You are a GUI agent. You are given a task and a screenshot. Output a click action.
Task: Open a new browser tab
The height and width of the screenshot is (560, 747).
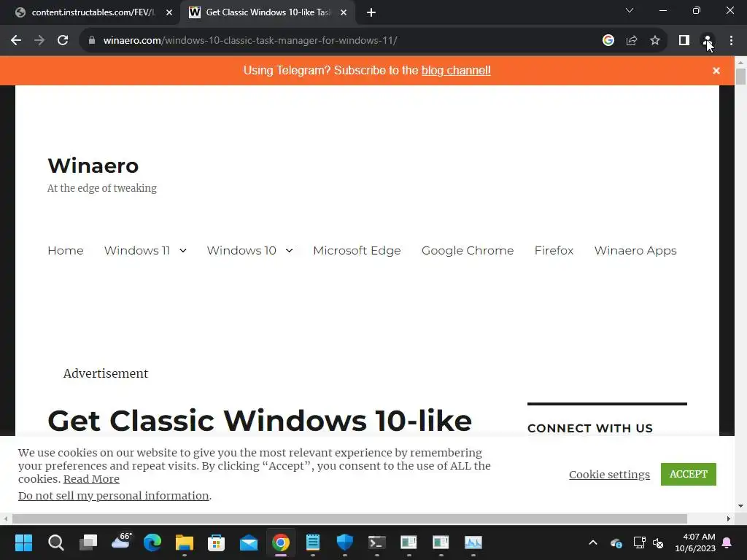(x=371, y=12)
